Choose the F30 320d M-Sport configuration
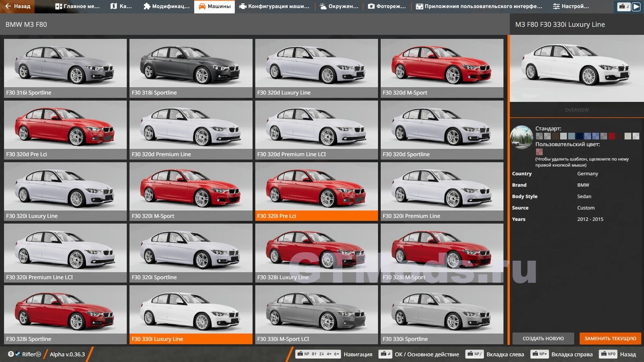The image size is (644, 362). tap(442, 68)
